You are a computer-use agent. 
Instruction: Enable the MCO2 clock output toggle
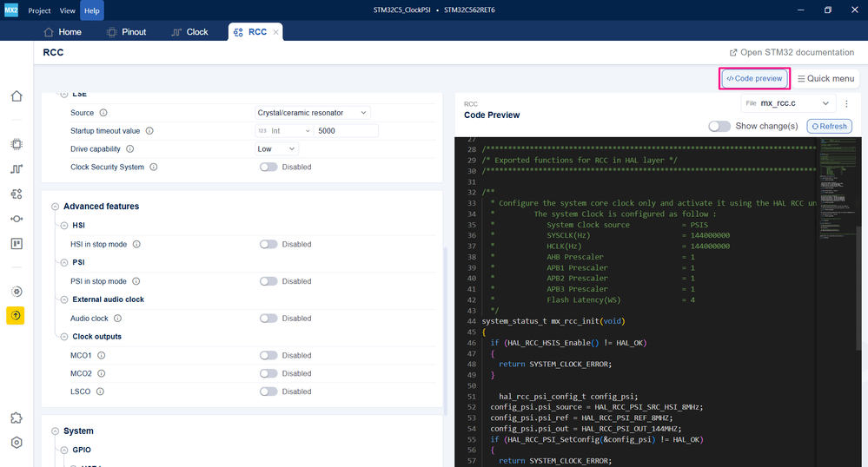tap(268, 373)
